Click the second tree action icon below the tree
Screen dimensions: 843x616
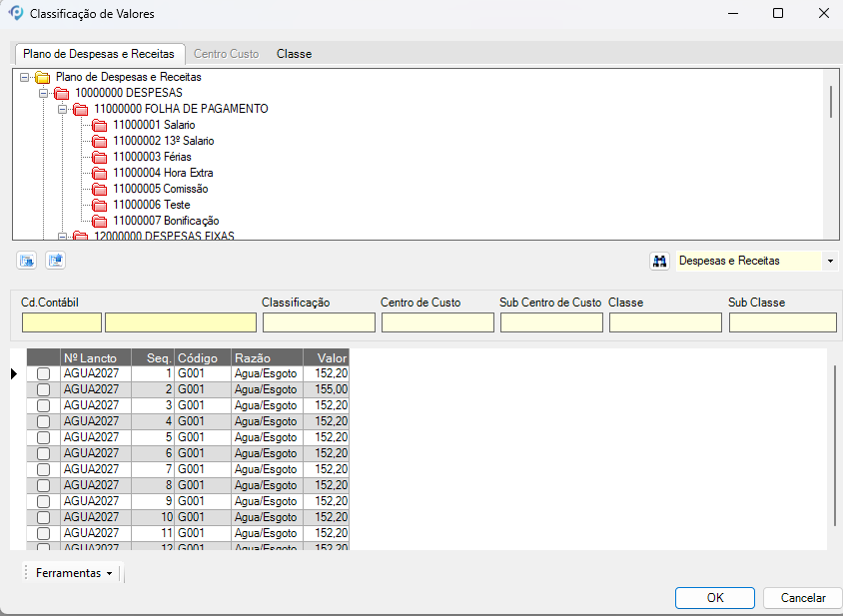[56, 261]
